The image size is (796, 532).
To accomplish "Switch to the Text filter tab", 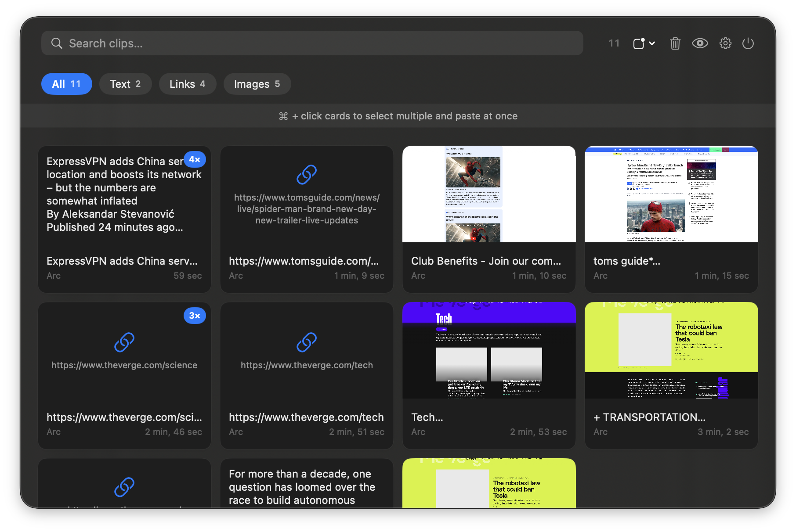I will 125,84.
